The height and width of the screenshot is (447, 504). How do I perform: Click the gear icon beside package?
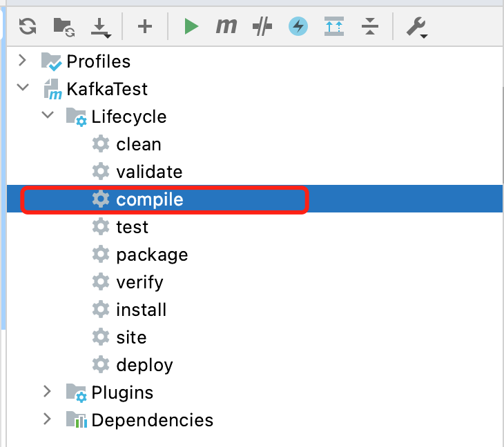(x=101, y=254)
